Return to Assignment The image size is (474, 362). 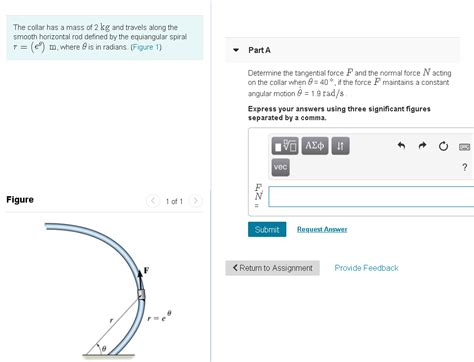click(x=272, y=268)
